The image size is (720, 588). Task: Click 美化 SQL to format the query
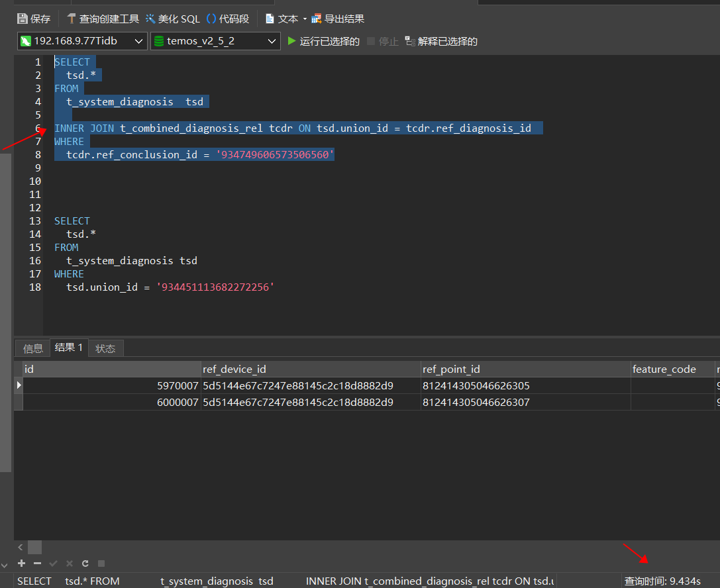point(172,19)
